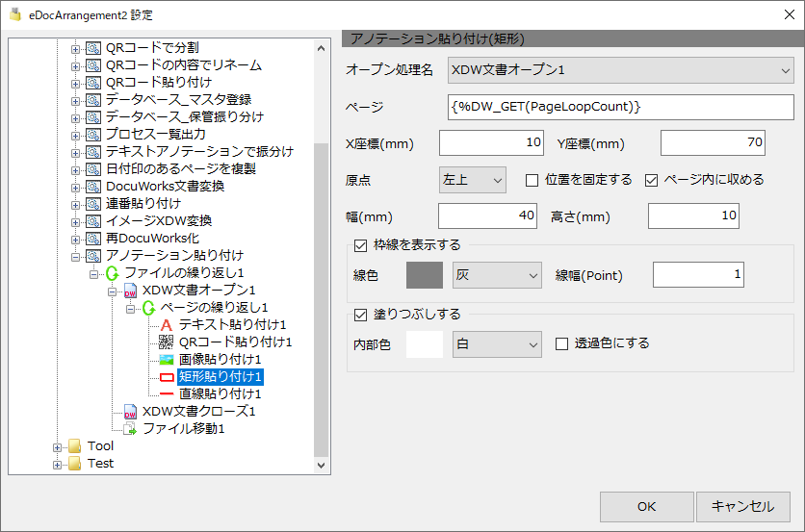Expand the DocuWorks文書変換 node
Viewport: 805px width, 532px height.
pos(75,188)
